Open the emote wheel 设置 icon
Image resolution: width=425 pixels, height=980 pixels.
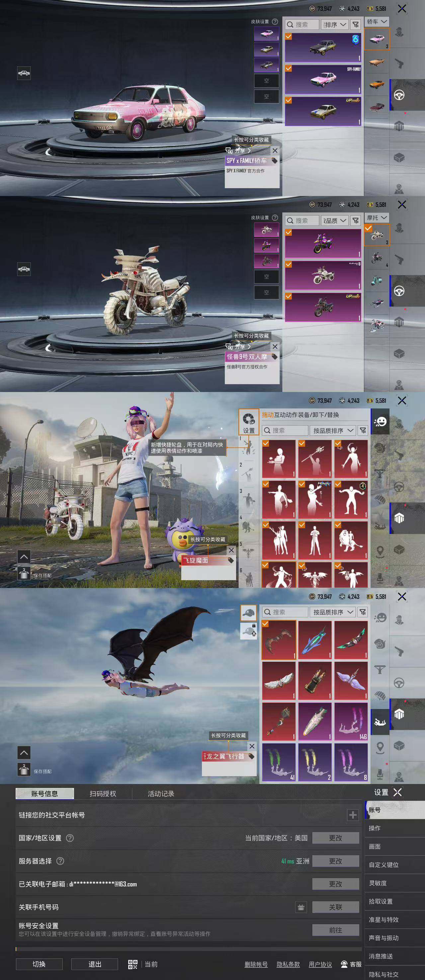(x=249, y=422)
